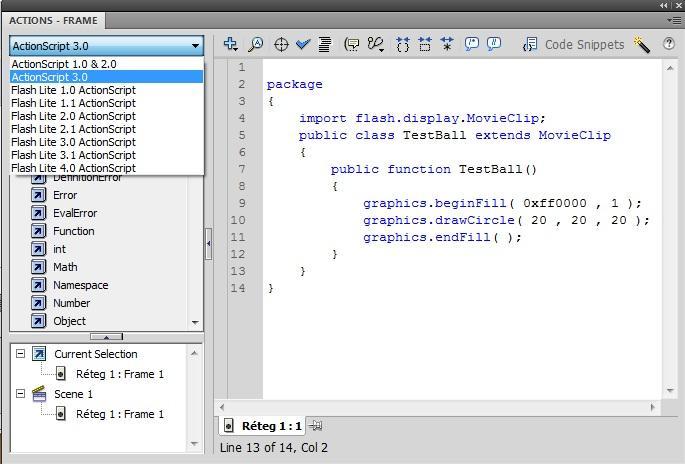Choose Flash Lite 2.1 ActionScript
685x464 pixels.
(x=107, y=129)
